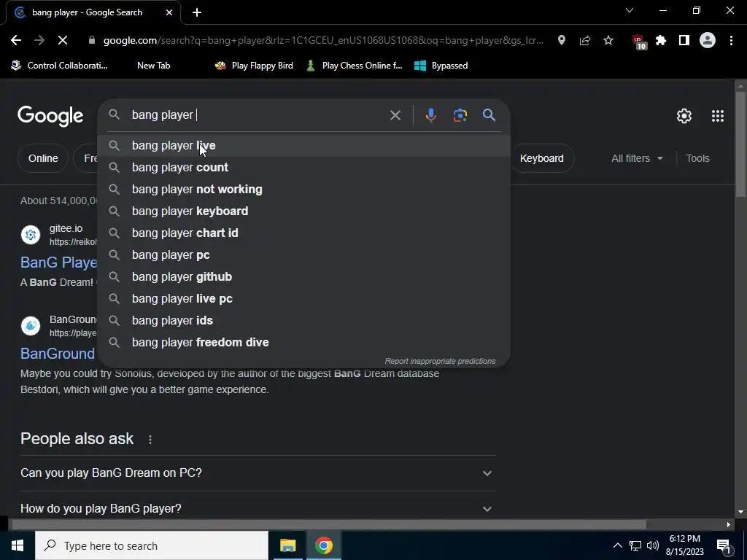Screen dimensions: 747x560
Task: Show hidden system tray icons
Action: [x=617, y=545]
